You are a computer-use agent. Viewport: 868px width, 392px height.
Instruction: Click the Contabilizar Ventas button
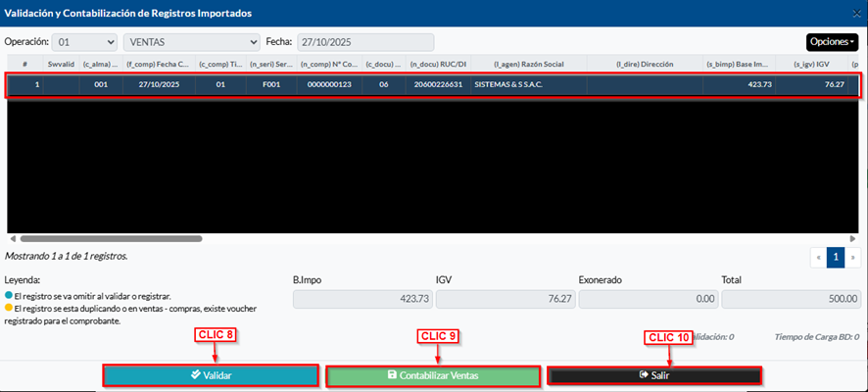(x=433, y=375)
